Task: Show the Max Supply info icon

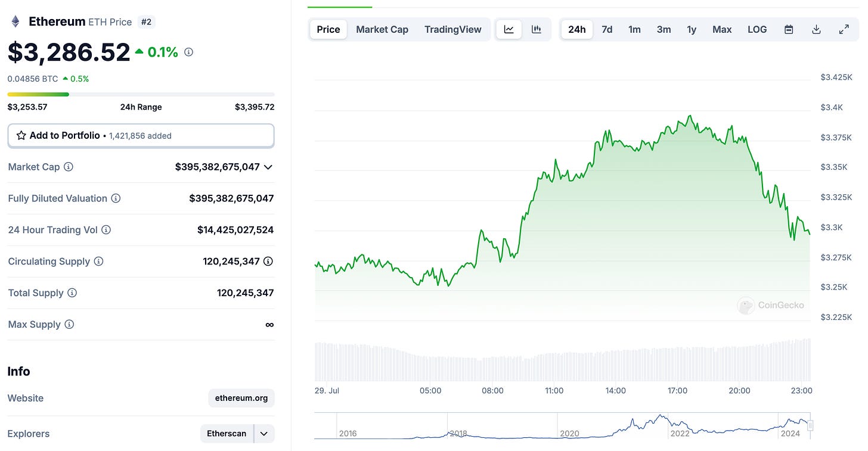Action: 69,325
